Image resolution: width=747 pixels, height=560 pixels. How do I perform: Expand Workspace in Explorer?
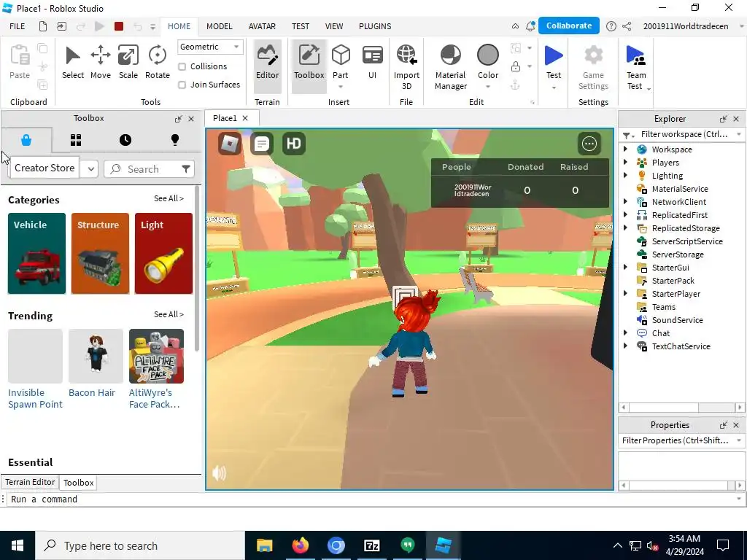tap(625, 149)
